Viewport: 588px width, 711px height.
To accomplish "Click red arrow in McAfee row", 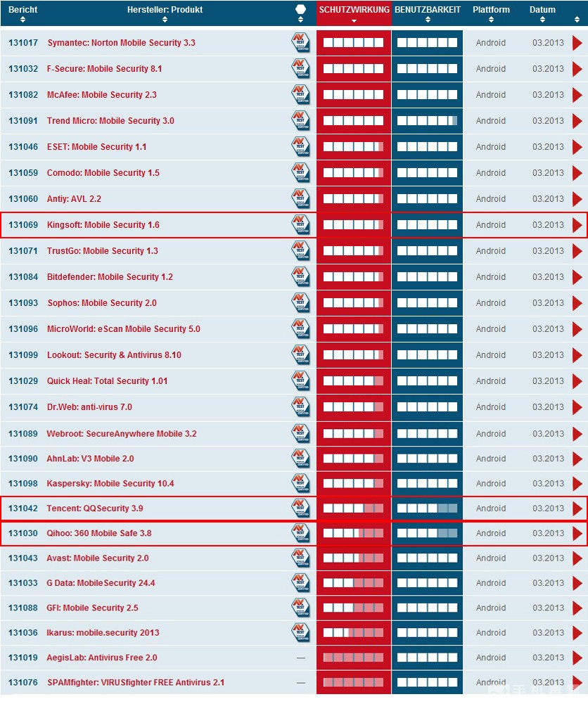I will pos(577,95).
